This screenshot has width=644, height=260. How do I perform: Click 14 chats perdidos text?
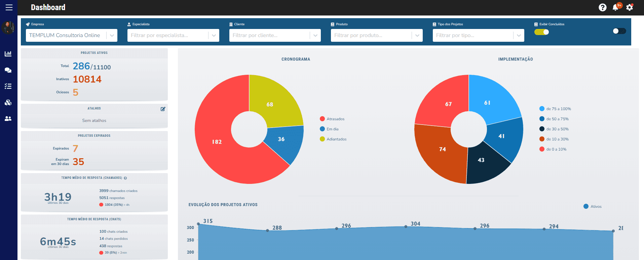pos(114,238)
